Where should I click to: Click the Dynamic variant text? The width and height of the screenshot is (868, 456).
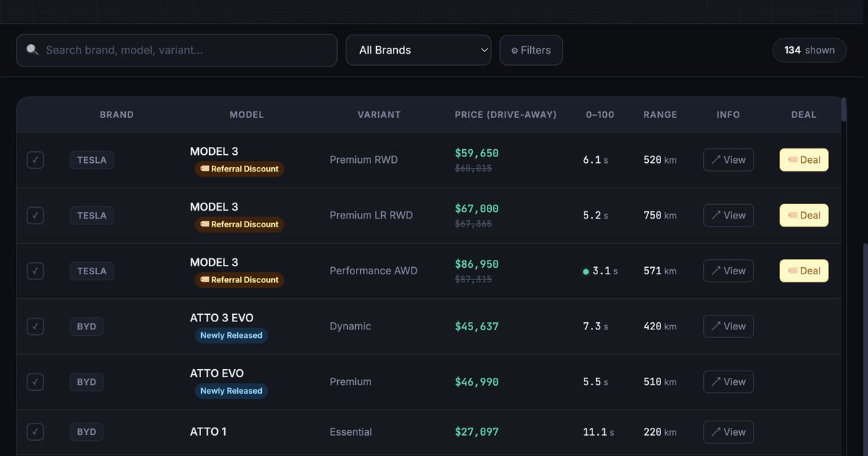tap(350, 326)
